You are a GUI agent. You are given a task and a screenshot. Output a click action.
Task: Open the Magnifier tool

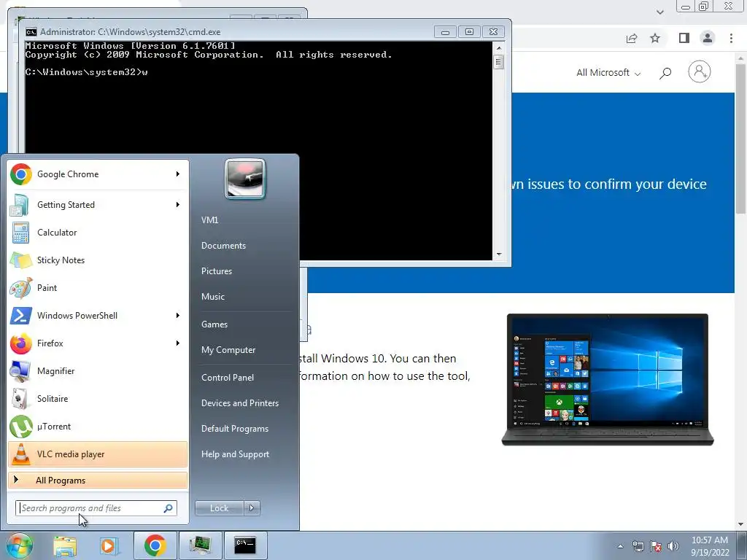pos(98,370)
